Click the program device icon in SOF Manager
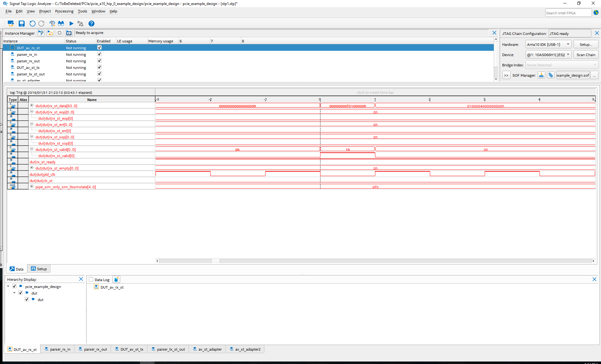 (541, 75)
